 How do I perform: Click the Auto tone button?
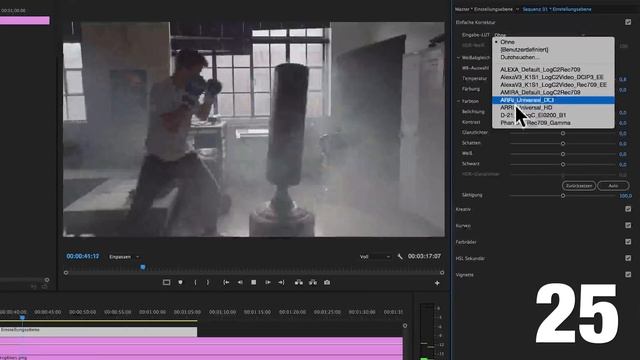[x=613, y=186]
